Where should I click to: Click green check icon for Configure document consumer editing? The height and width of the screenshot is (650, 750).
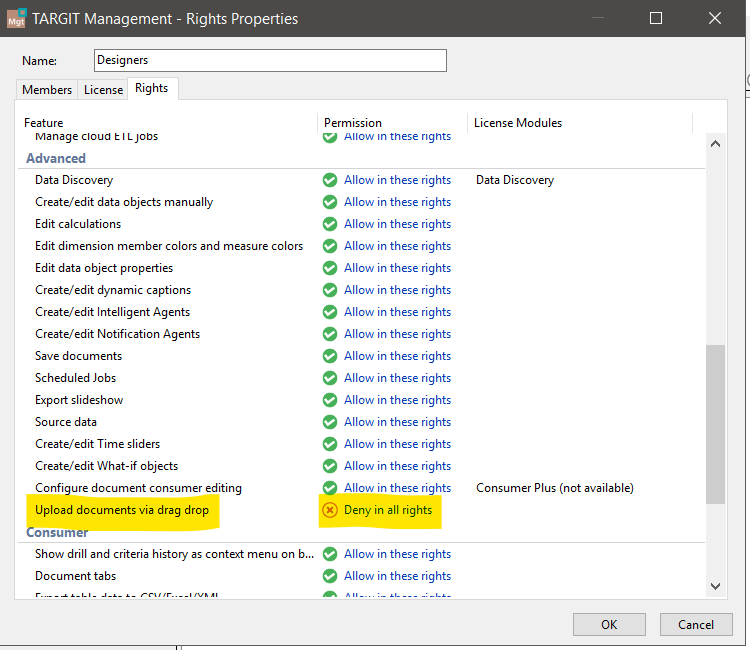[330, 488]
